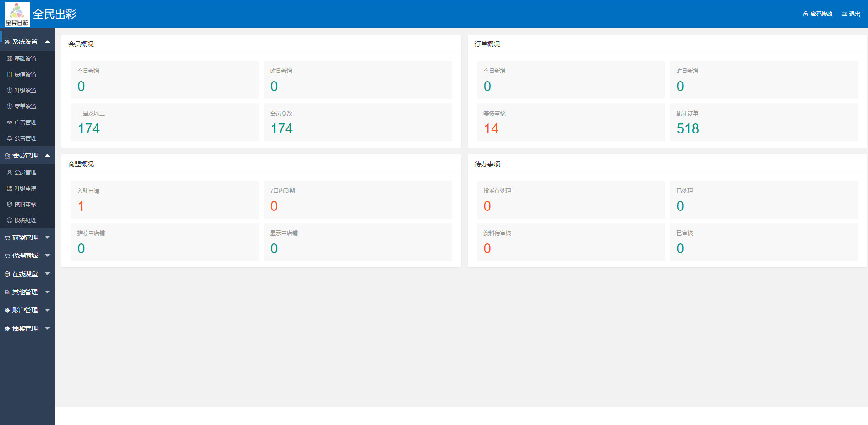The image size is (868, 425).
Task: Click the lock icon for 密码修改
Action: [805, 14]
